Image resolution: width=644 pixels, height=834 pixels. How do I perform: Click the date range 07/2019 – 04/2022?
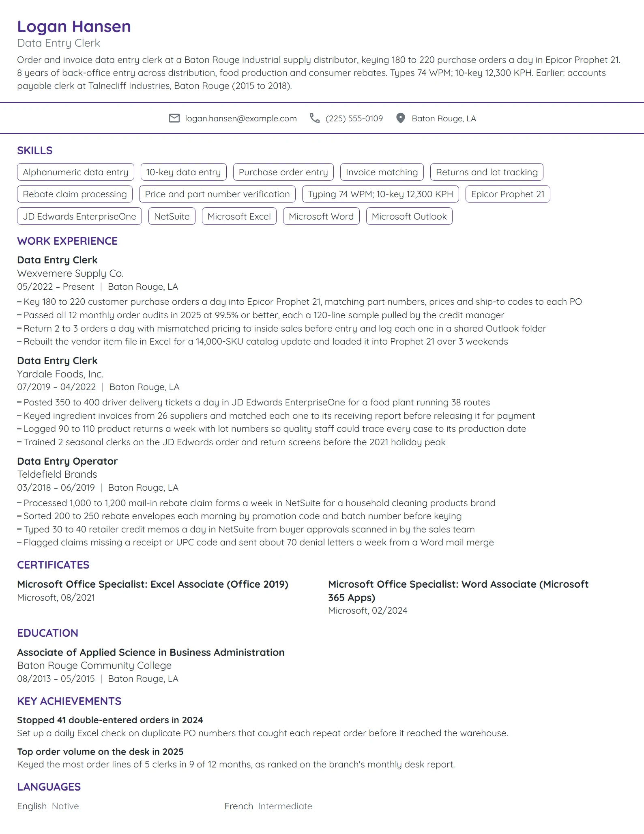56,387
